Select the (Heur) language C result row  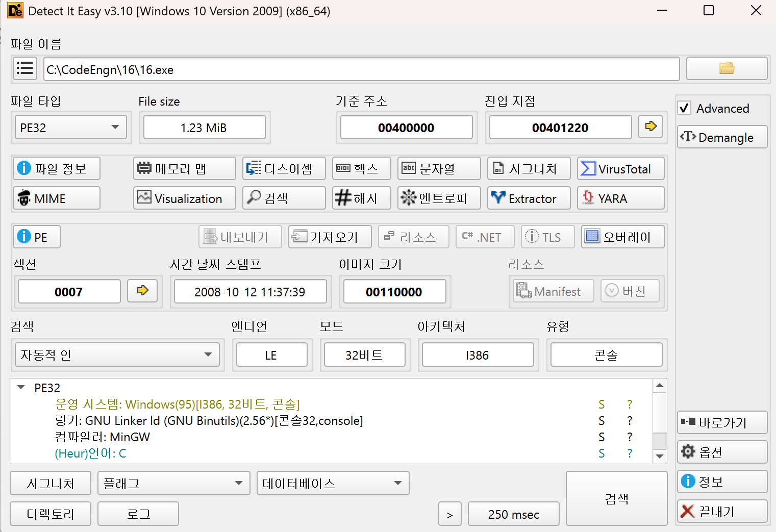331,453
